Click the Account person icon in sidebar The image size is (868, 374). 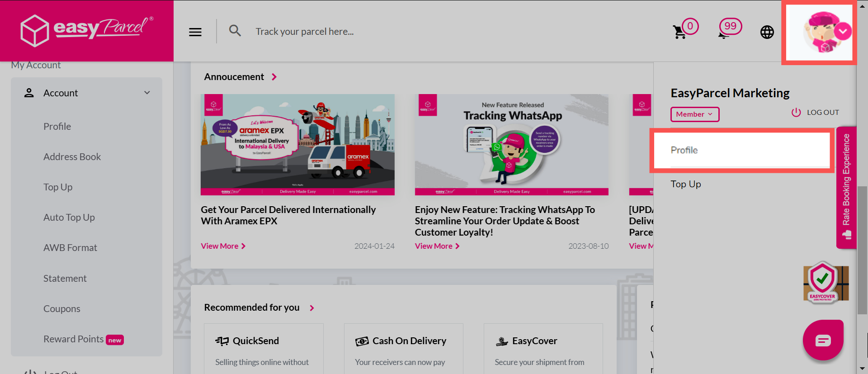click(x=29, y=93)
